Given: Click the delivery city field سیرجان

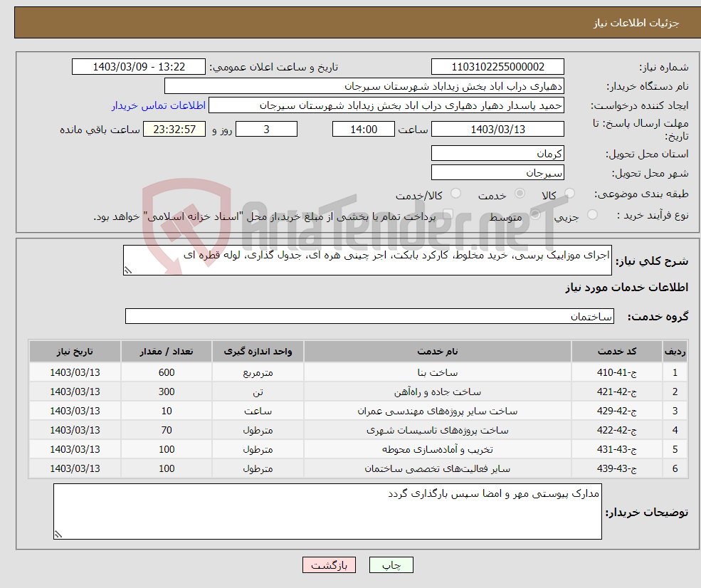Looking at the screenshot, I should pyautogui.click(x=497, y=172).
